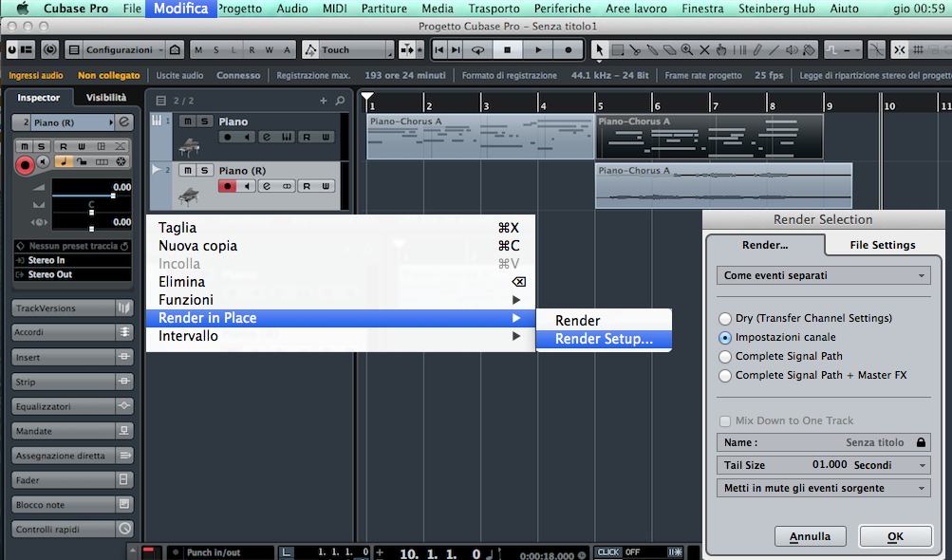
Task: Select Complete Signal Path + Master FX
Action: point(725,375)
